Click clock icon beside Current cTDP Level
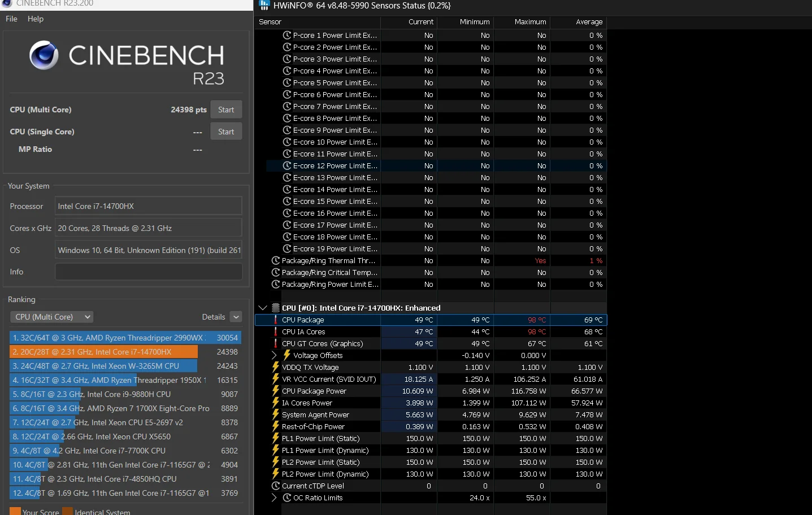The image size is (812, 515). (x=276, y=486)
